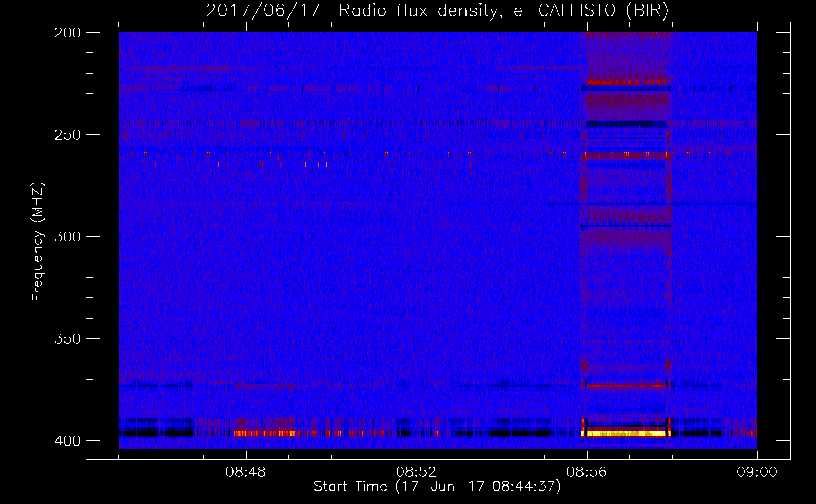Click the 08:48 time tick label
This screenshot has width=816, height=504.
246,472
